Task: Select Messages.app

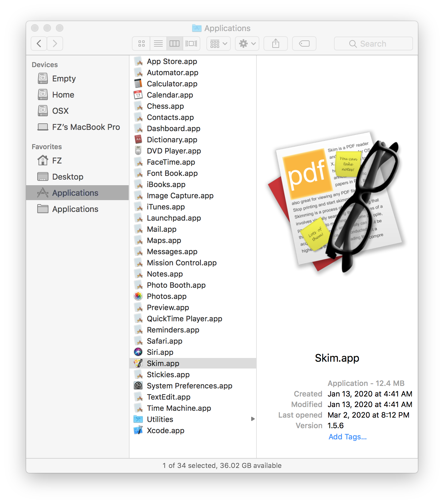Action: [193, 251]
